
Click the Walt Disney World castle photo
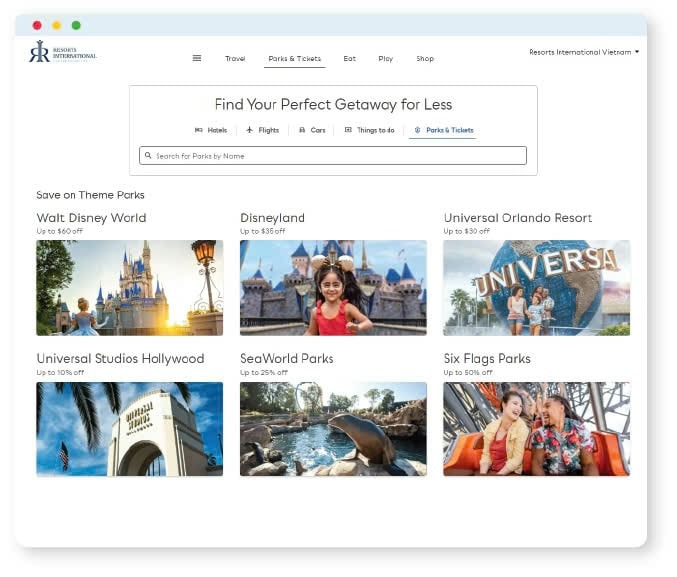(x=130, y=288)
